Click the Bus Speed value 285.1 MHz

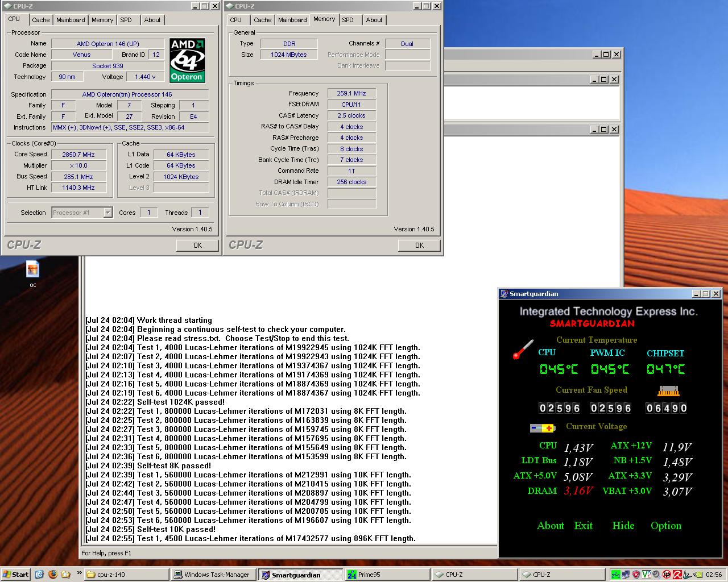point(78,177)
